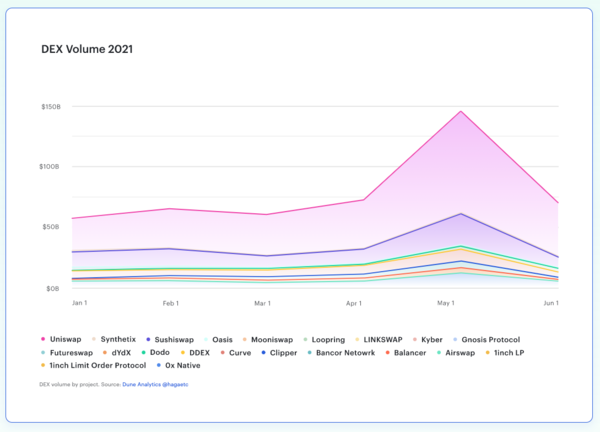The image size is (600, 432).
Task: Click the Jan 1 x-axis label
Action: [80, 303]
